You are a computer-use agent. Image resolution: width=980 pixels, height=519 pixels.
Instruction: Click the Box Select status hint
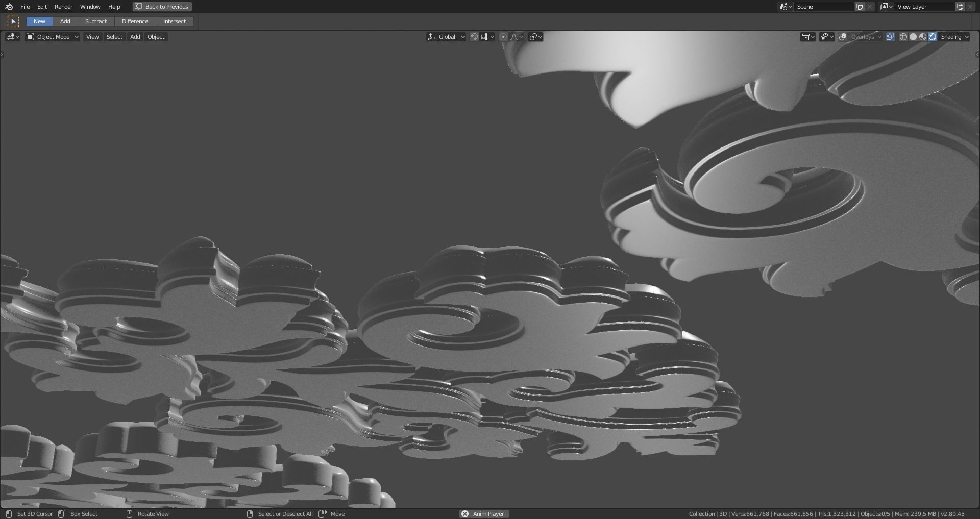(84, 514)
